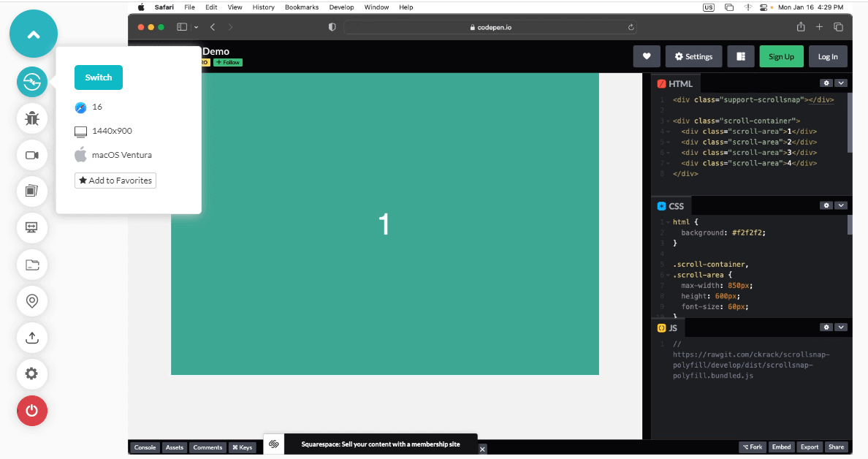The width and height of the screenshot is (868, 459).
Task: Open the switch browser icon in sidebar
Action: [x=32, y=82]
